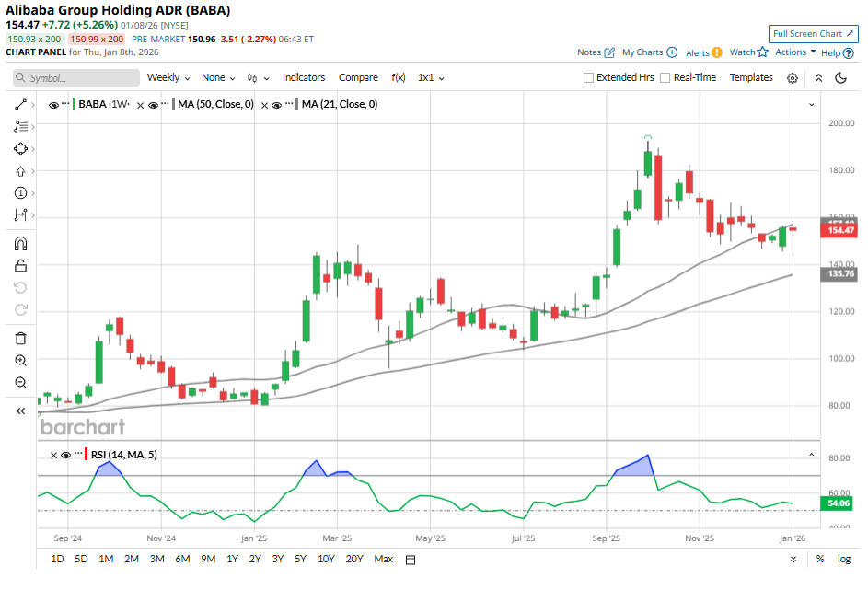Open the Compare menu

pos(358,78)
